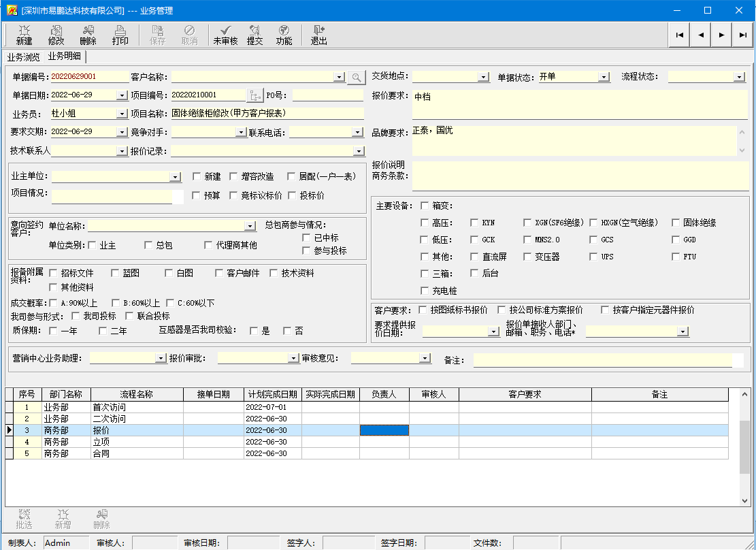
Task: Go to previous record arrow
Action: 701,35
